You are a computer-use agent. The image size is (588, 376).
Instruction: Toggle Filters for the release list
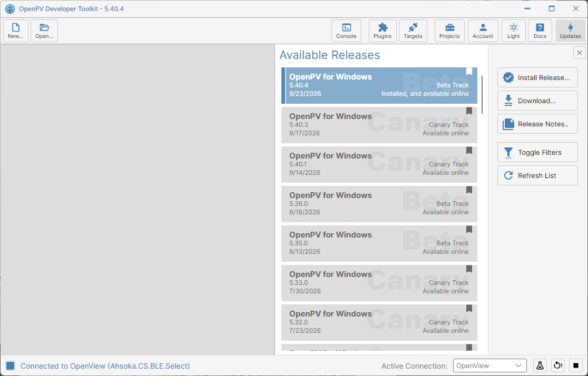click(537, 153)
